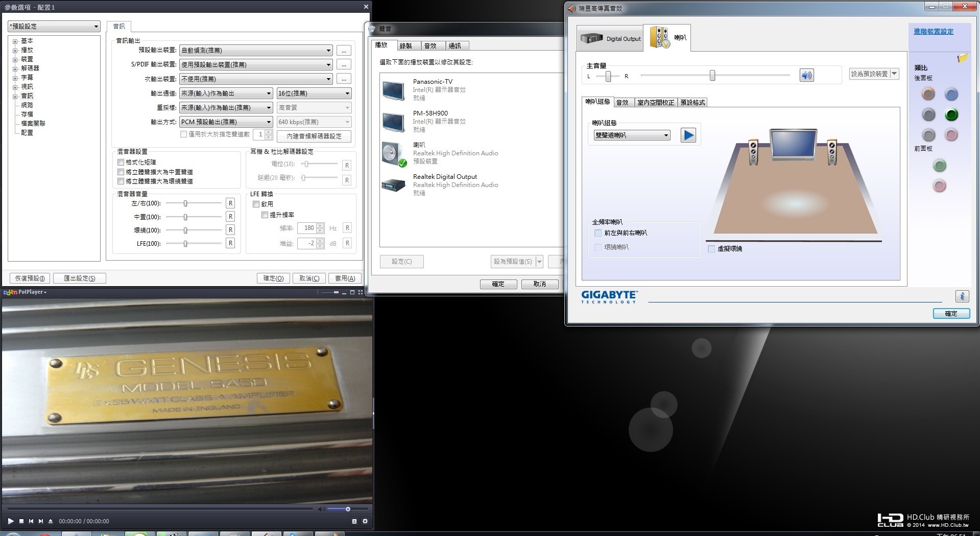Open PotPlayer settings gear icon
980x536 pixels.
pyautogui.click(x=365, y=521)
